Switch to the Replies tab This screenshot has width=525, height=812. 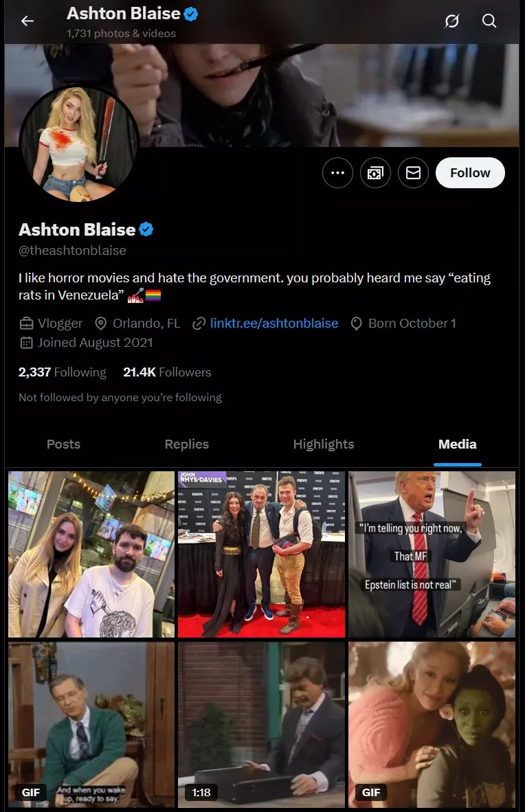coord(187,444)
